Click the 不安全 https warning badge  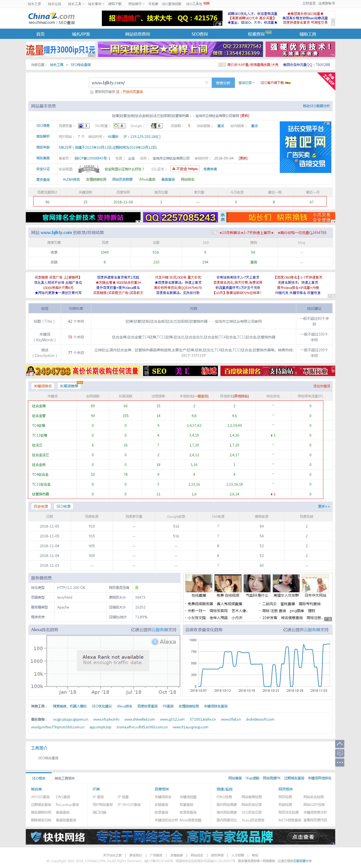pos(185,169)
